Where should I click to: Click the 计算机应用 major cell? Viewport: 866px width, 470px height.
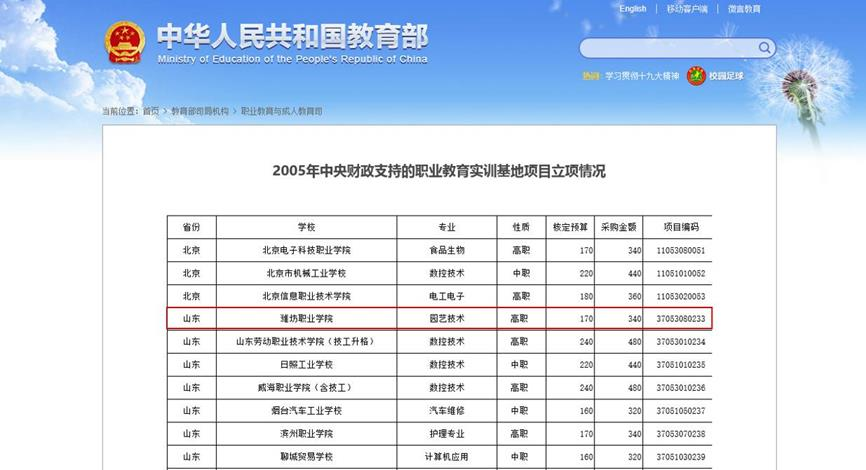[447, 457]
